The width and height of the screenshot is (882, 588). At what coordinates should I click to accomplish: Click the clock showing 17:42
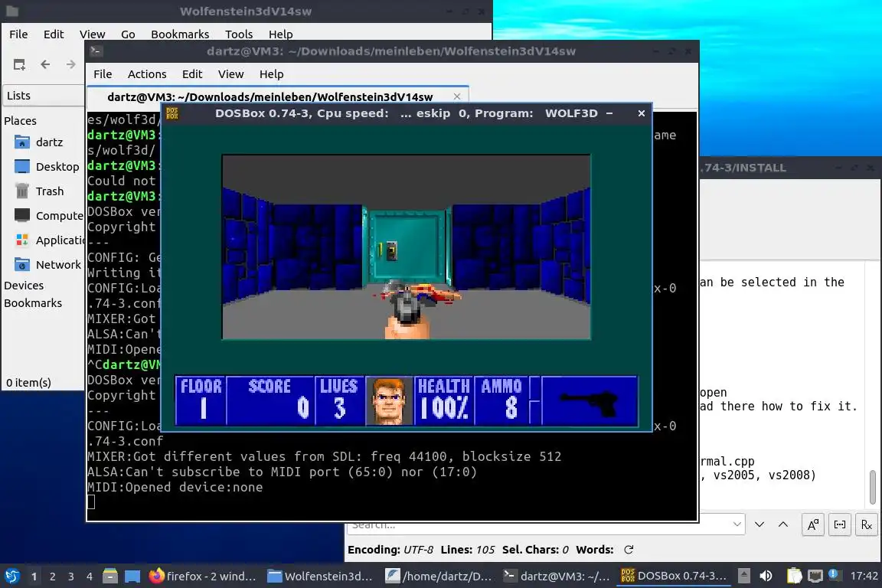[x=864, y=576]
